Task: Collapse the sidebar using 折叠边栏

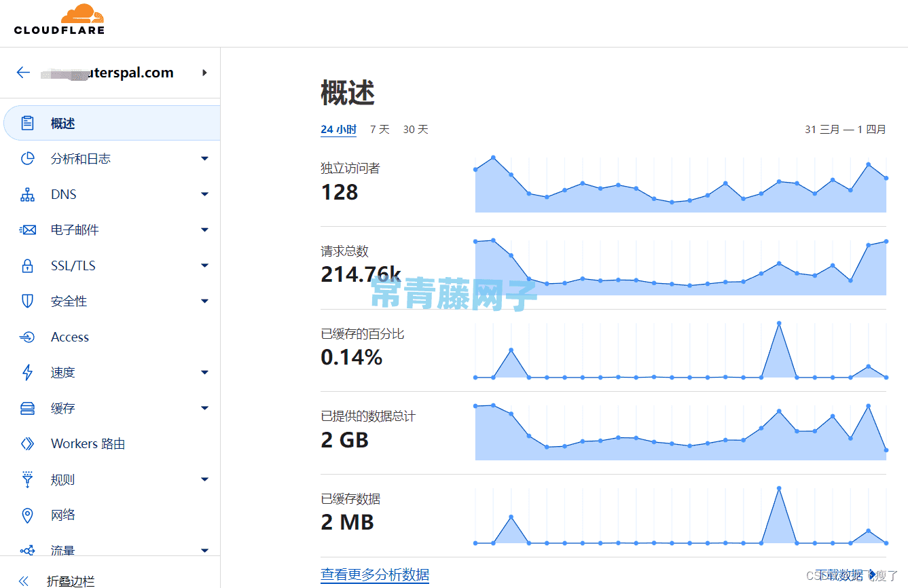Action: click(58, 581)
